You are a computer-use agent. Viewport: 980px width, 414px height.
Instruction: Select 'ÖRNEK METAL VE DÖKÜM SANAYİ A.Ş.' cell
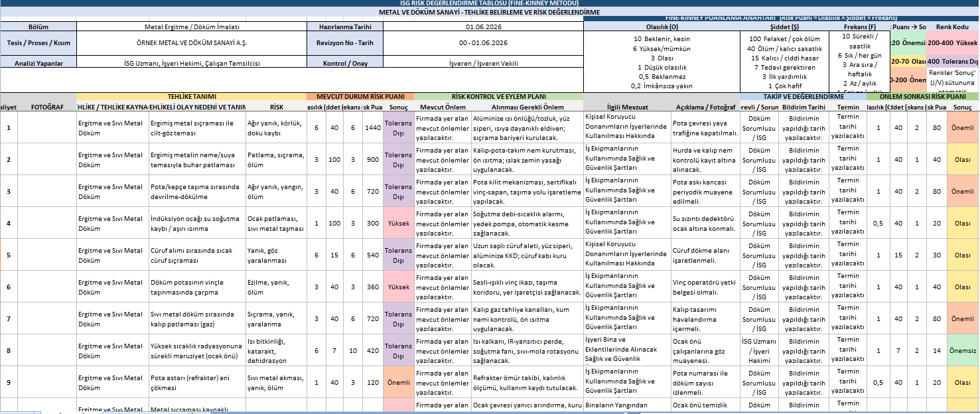coord(192,42)
